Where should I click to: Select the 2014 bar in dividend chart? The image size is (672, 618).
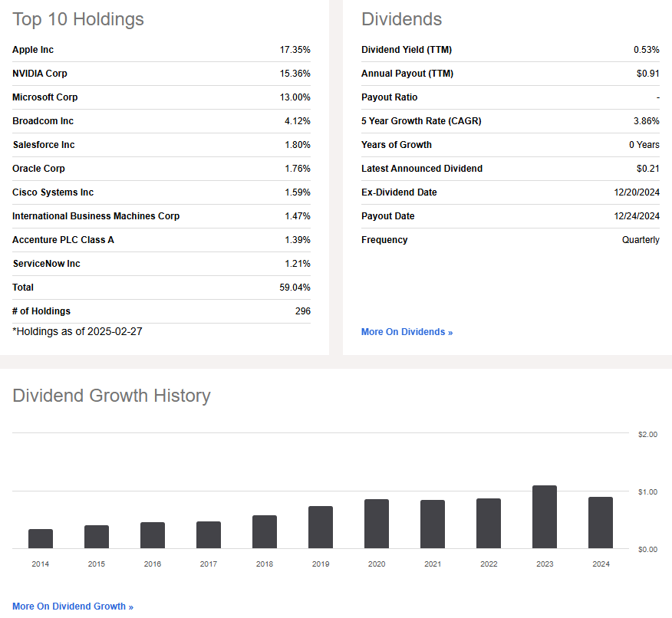(41, 539)
